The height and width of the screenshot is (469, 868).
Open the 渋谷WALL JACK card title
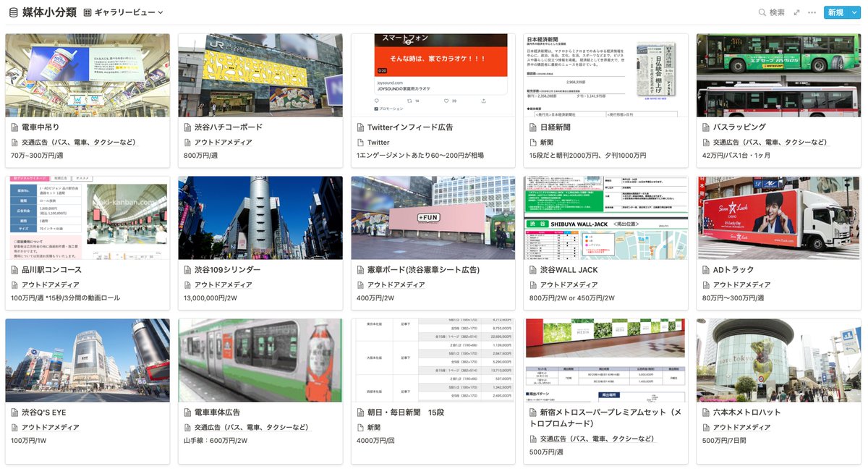pyautogui.click(x=569, y=270)
